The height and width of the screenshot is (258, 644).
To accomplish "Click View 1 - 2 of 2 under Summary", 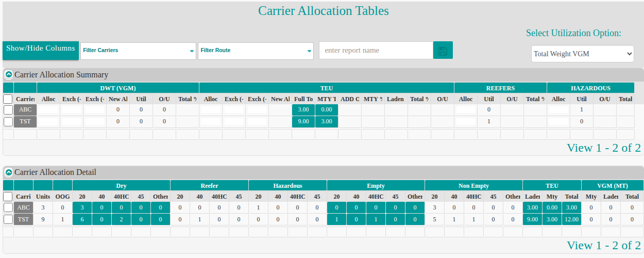I will tap(604, 148).
